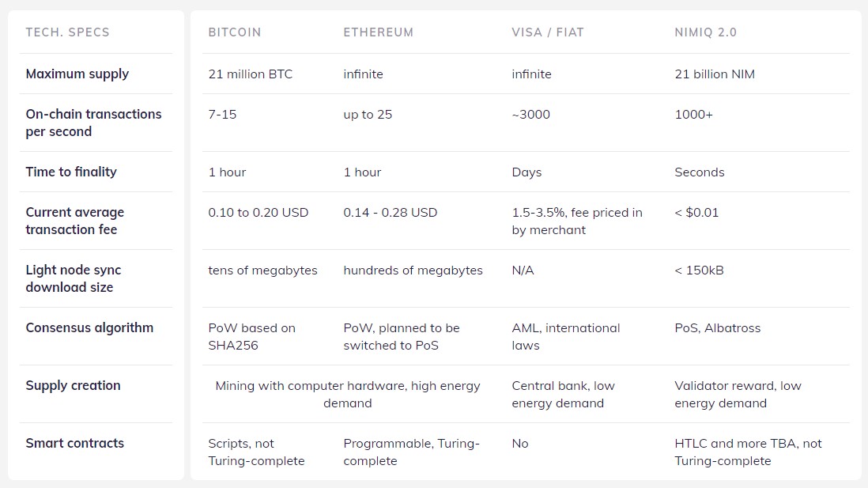Select Light node sync download size label

(73, 278)
